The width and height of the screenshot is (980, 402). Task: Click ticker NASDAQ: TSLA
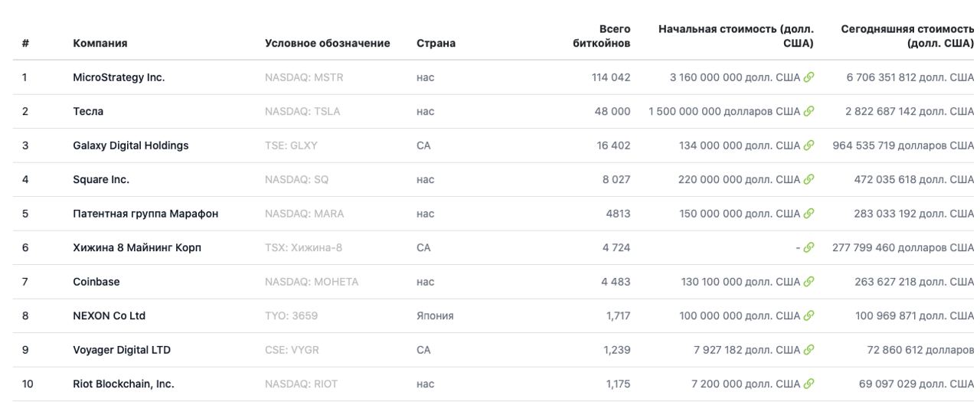[x=302, y=111]
